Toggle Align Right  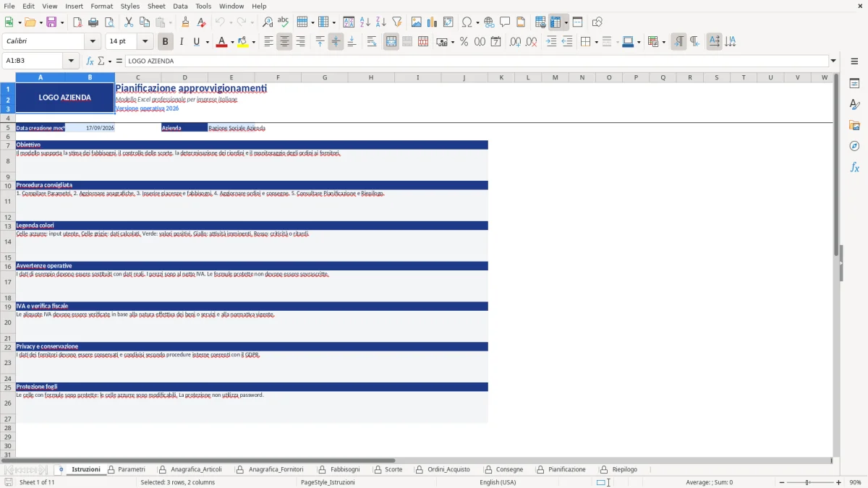300,42
